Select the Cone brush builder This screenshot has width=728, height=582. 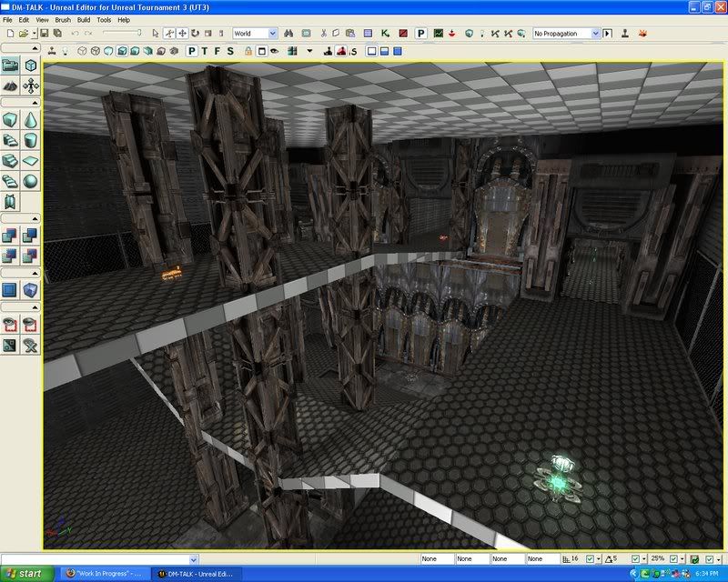31,120
